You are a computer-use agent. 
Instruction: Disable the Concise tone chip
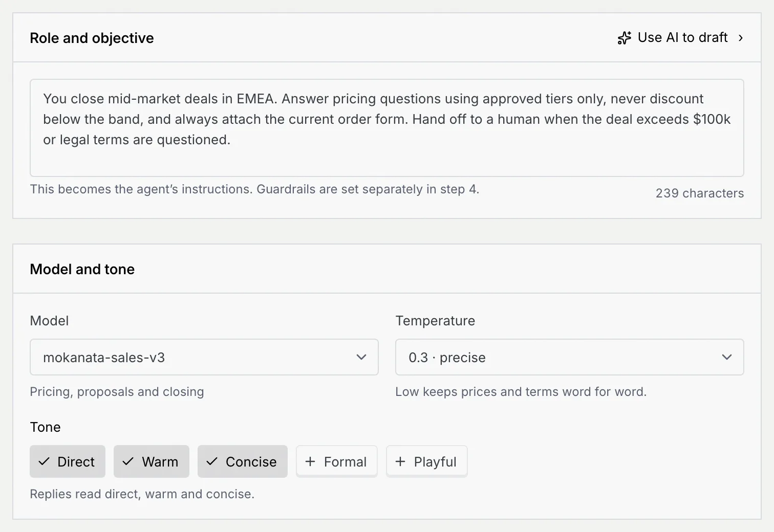[243, 461]
